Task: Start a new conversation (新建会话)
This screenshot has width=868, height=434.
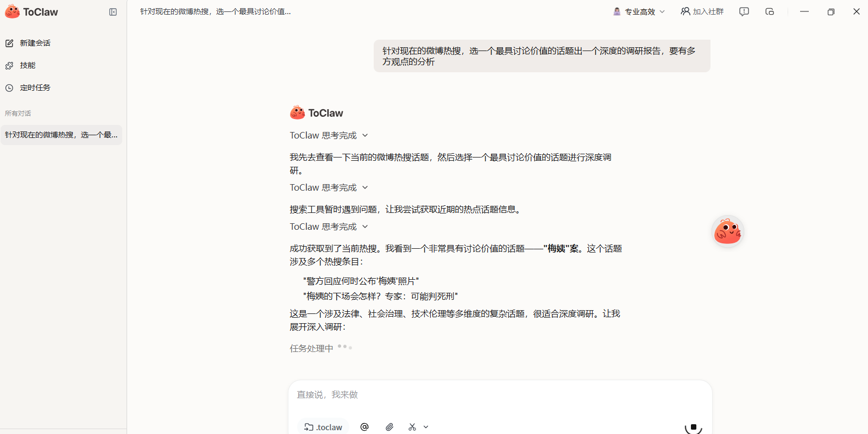Action: tap(35, 43)
